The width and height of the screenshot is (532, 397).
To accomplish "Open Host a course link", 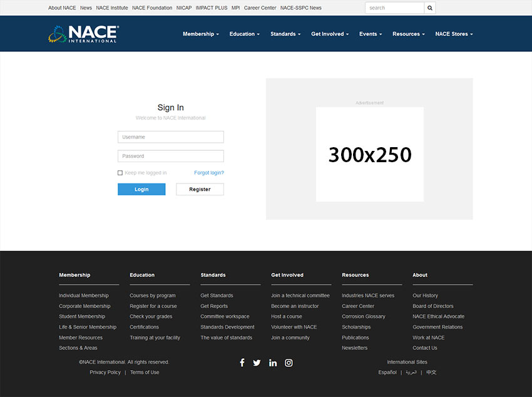I will pos(287,316).
